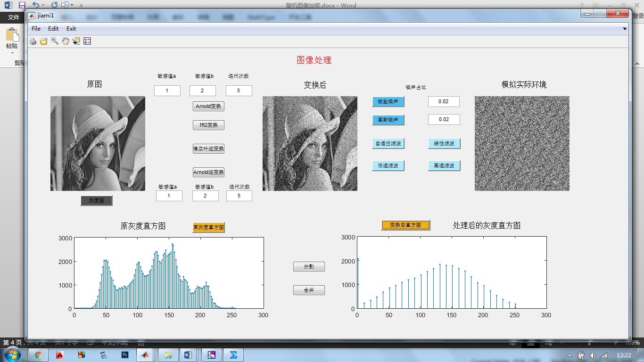
Task: Open Photoshop from the taskbar
Action: pyautogui.click(x=125, y=355)
